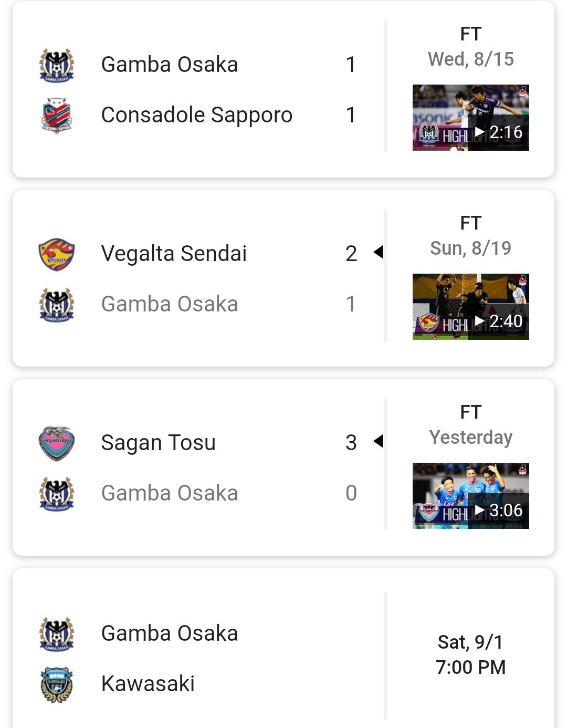Click Gamba Osaka crest in Sagan Tosu match
567x728 pixels.
coord(57,494)
